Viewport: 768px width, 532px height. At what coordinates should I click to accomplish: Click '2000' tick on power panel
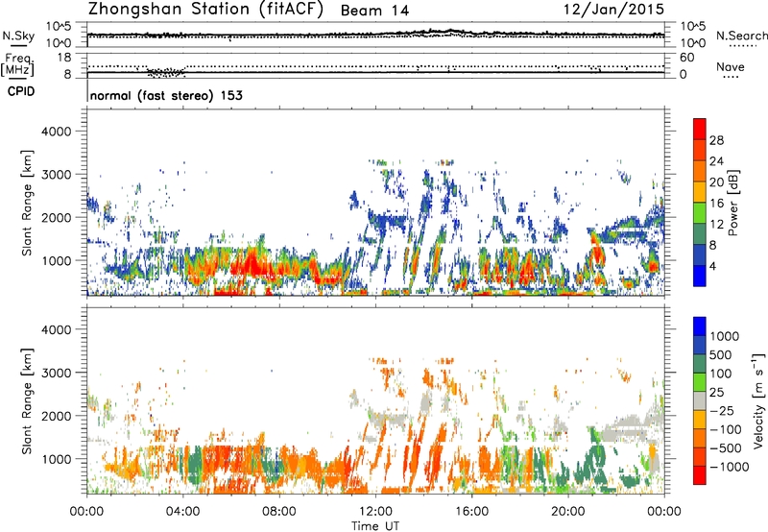[x=56, y=217]
